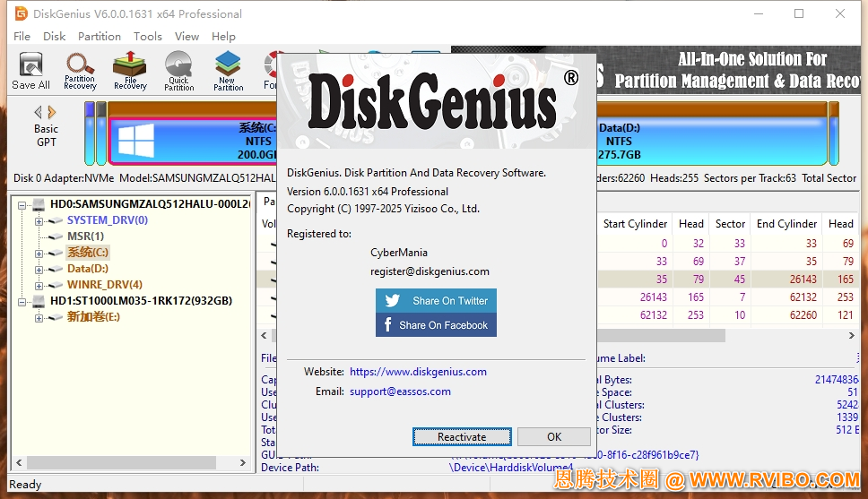This screenshot has width=868, height=499.
Task: Click OK to close the About dialog
Action: (554, 436)
